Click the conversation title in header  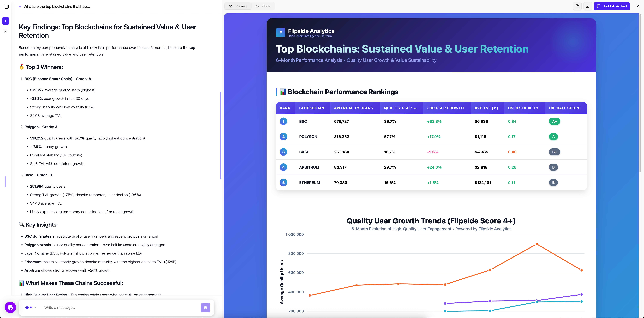[57, 7]
